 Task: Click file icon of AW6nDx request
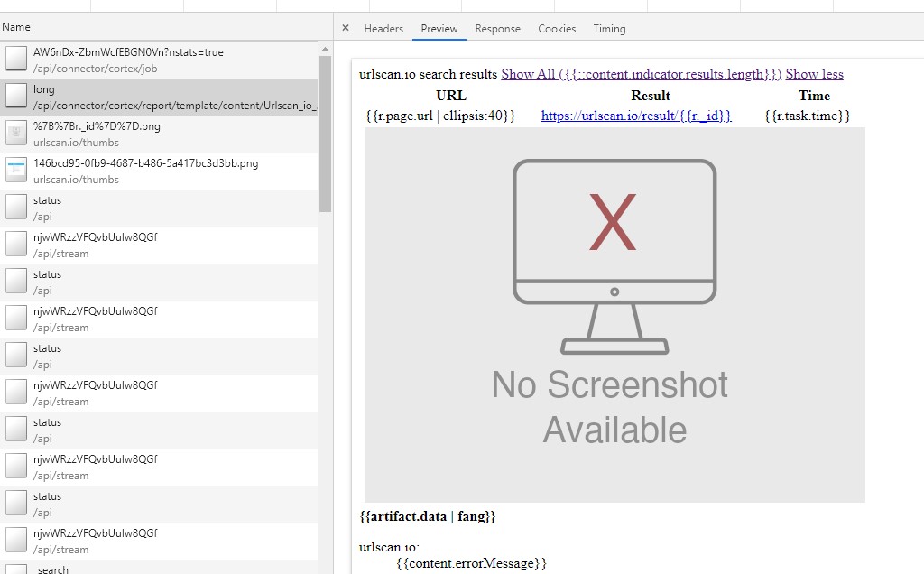16,59
